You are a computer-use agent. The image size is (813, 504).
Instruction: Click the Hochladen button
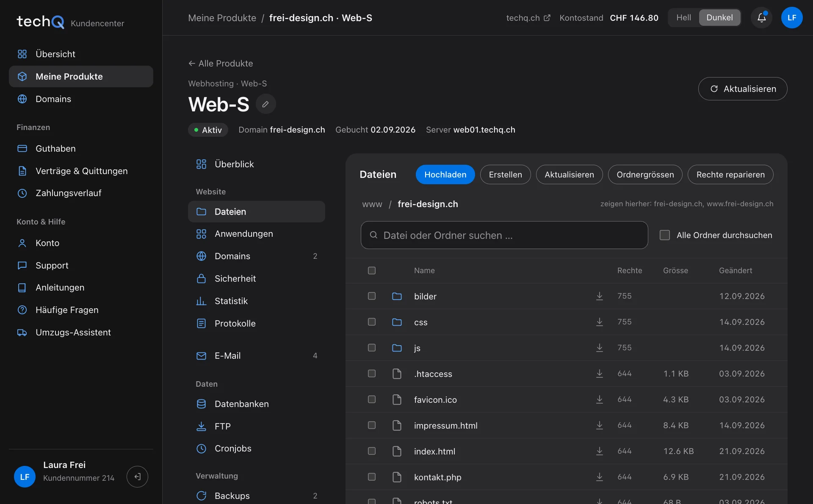[445, 174]
